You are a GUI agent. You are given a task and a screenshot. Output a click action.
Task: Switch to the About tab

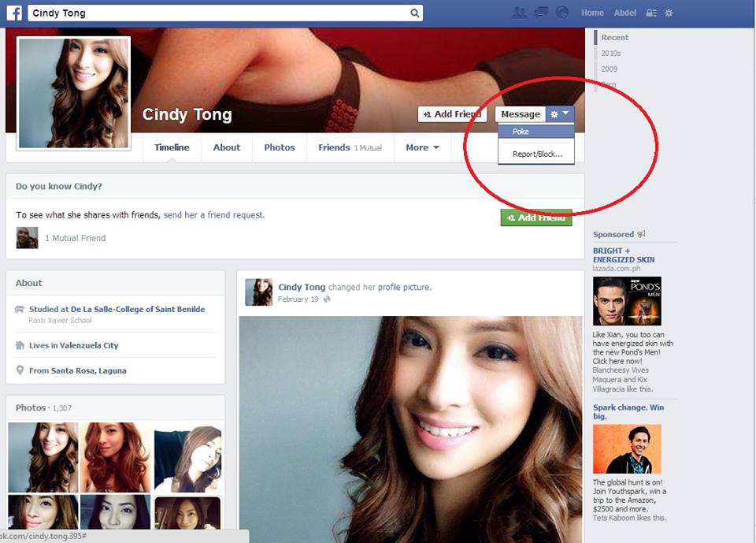pos(227,147)
